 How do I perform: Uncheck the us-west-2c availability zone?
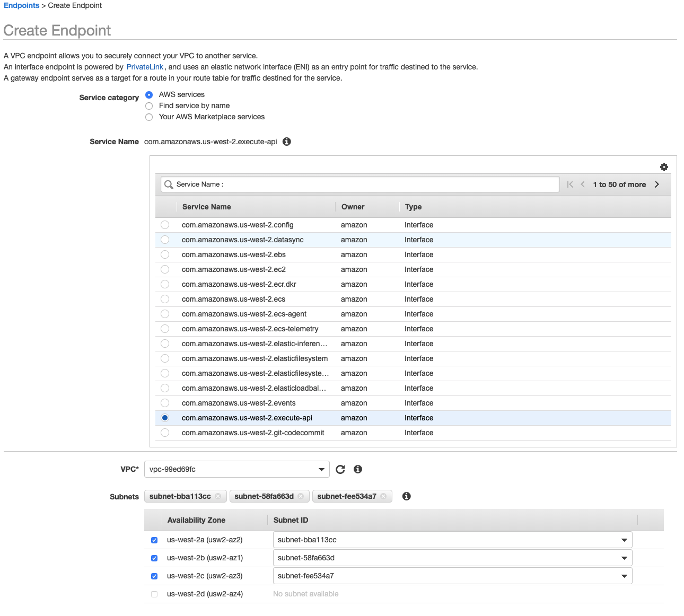click(x=154, y=576)
